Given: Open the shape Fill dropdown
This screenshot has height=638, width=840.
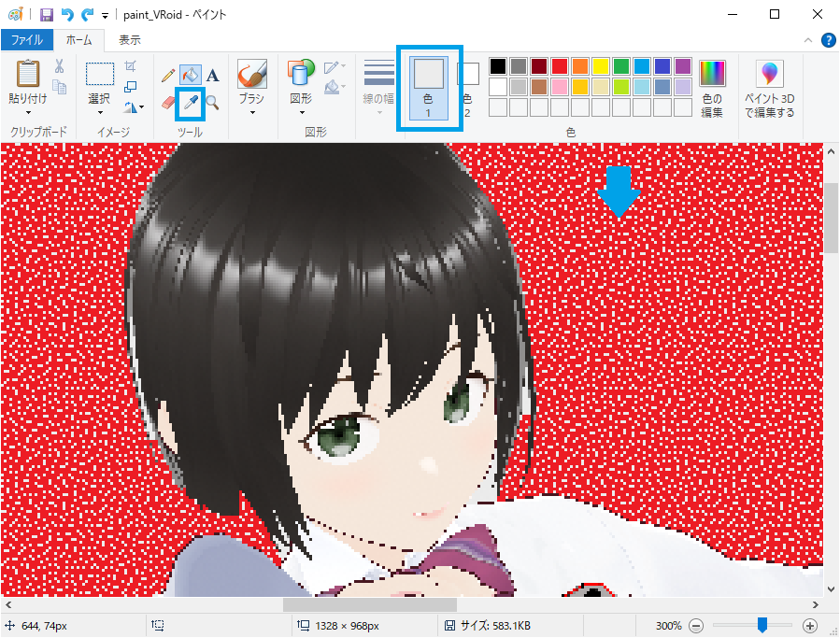Looking at the screenshot, I should 335,86.
